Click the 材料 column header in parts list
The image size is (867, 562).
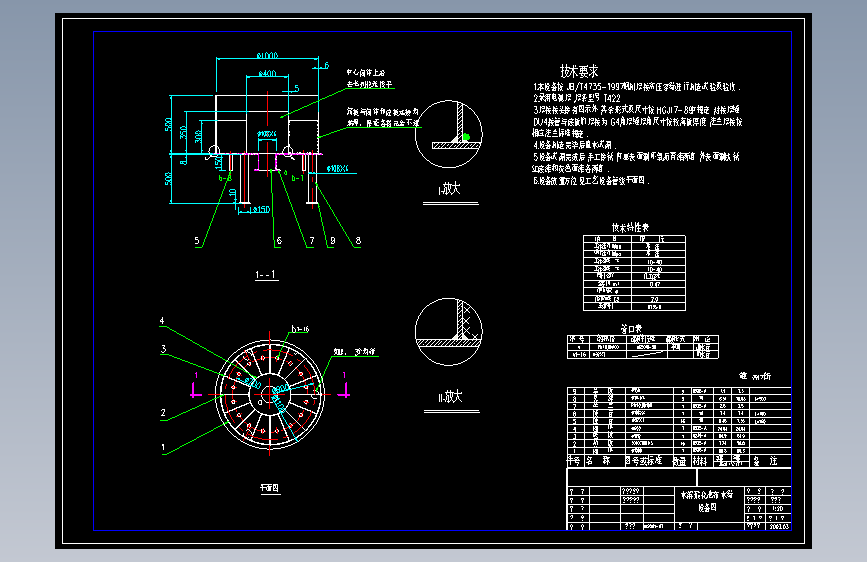(700, 461)
